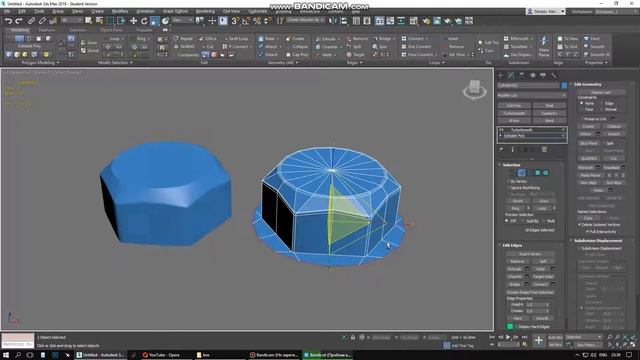Image resolution: width=640 pixels, height=360 pixels.
Task: Open the Modifiers menu
Action: coord(120,11)
